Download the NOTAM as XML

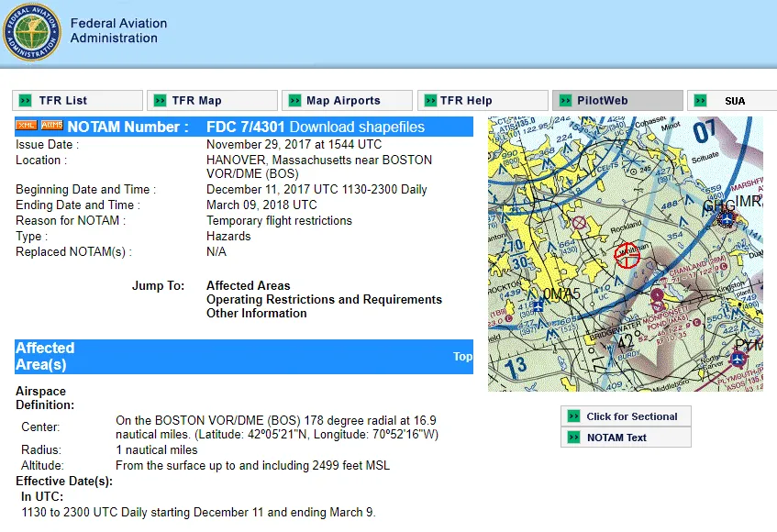point(27,126)
